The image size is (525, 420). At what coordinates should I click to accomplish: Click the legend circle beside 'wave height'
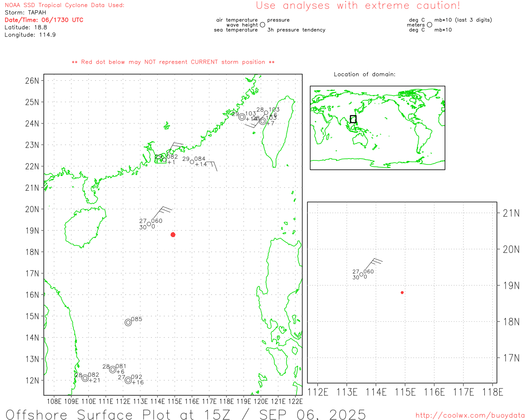click(262, 25)
